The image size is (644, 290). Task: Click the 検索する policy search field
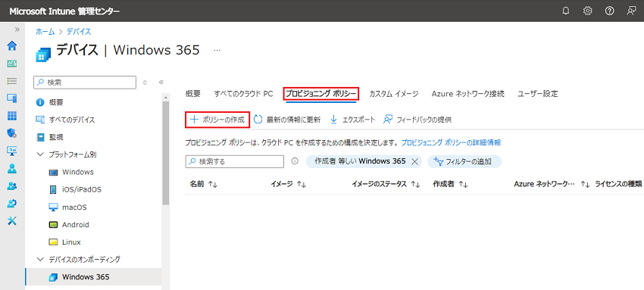point(235,161)
